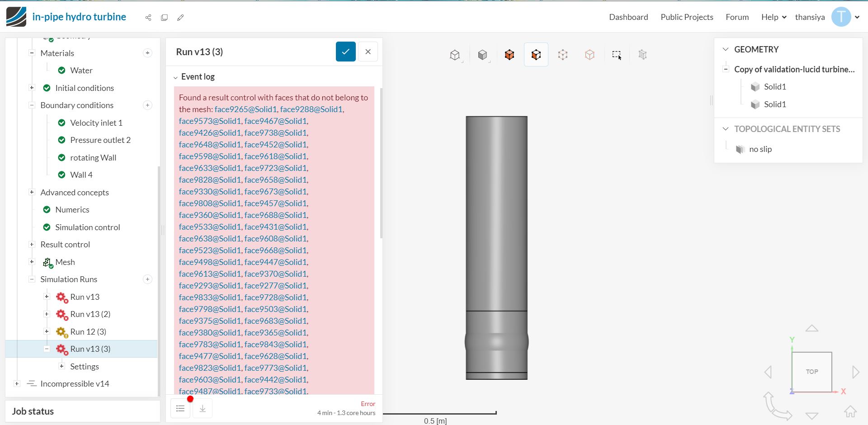Select Velocity inlet 1 boundary condition
This screenshot has width=868, height=425.
pyautogui.click(x=96, y=123)
